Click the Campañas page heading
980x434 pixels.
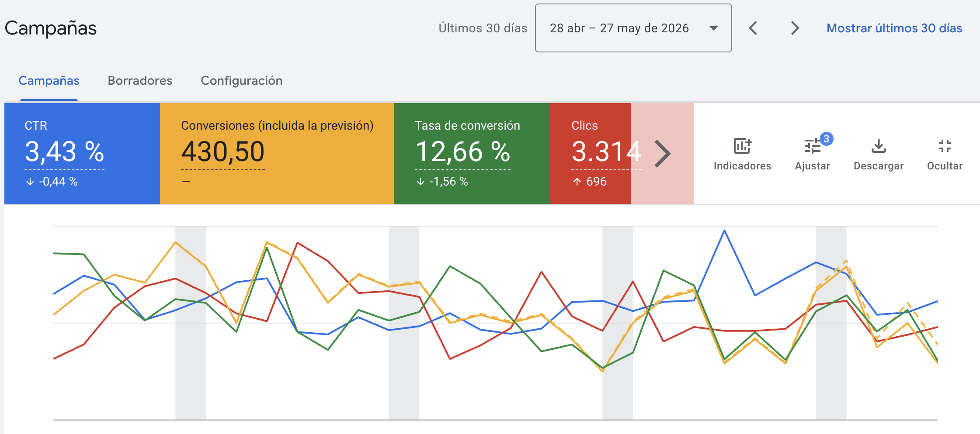coord(51,28)
